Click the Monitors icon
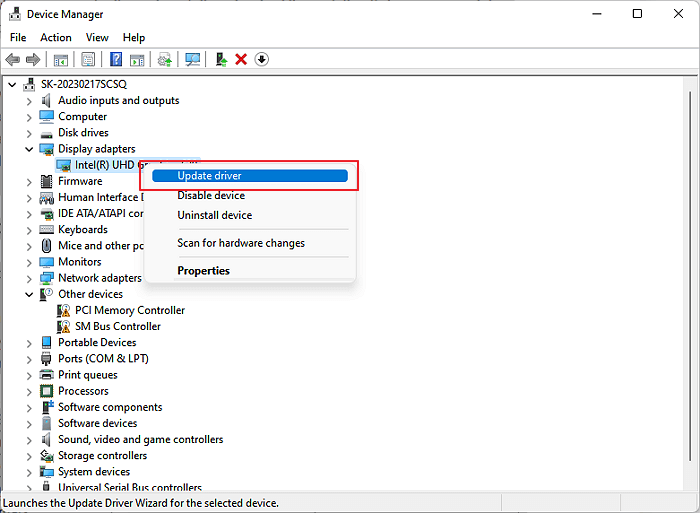This screenshot has width=700, height=513. click(x=46, y=262)
